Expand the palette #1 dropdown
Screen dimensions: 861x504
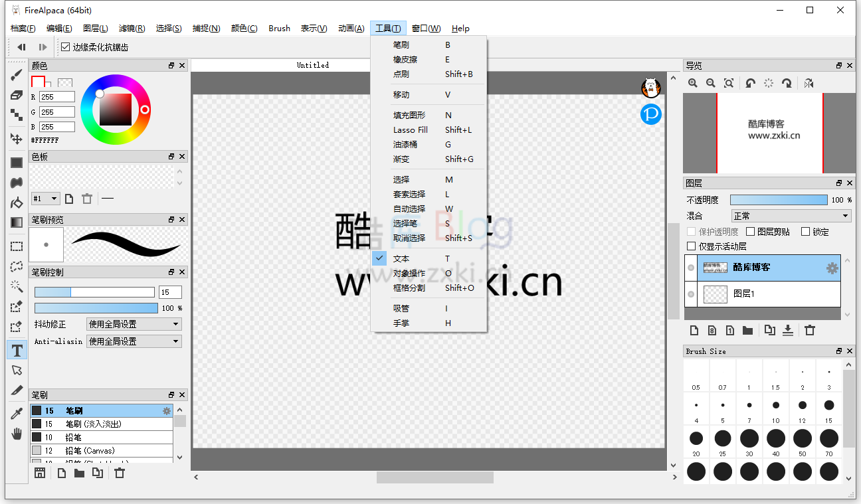(x=45, y=199)
